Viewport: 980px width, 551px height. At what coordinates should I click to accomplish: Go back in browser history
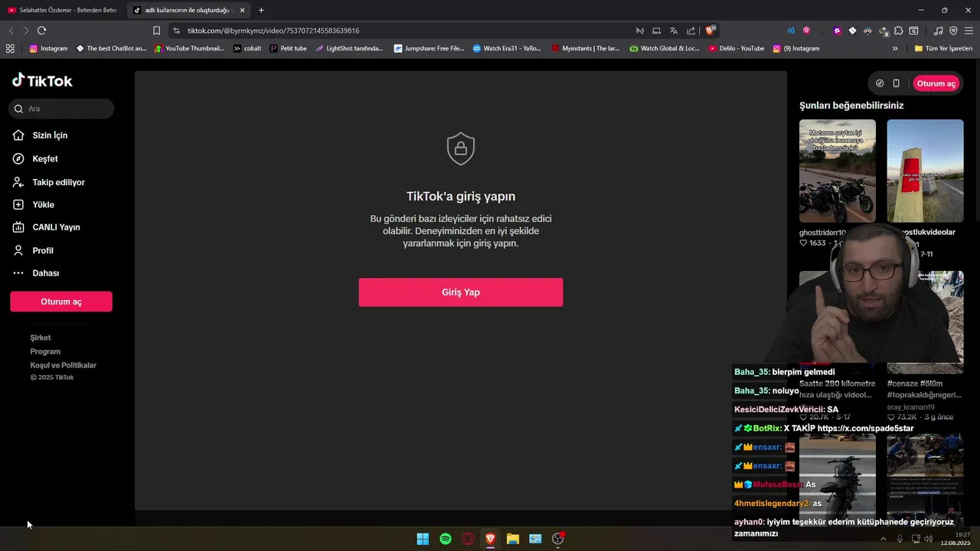[x=11, y=31]
